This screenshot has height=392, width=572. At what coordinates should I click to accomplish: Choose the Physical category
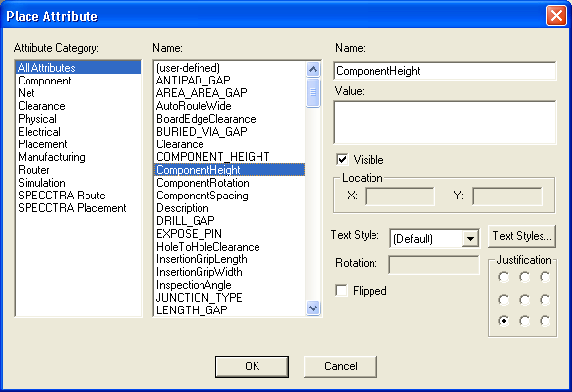coord(78,119)
